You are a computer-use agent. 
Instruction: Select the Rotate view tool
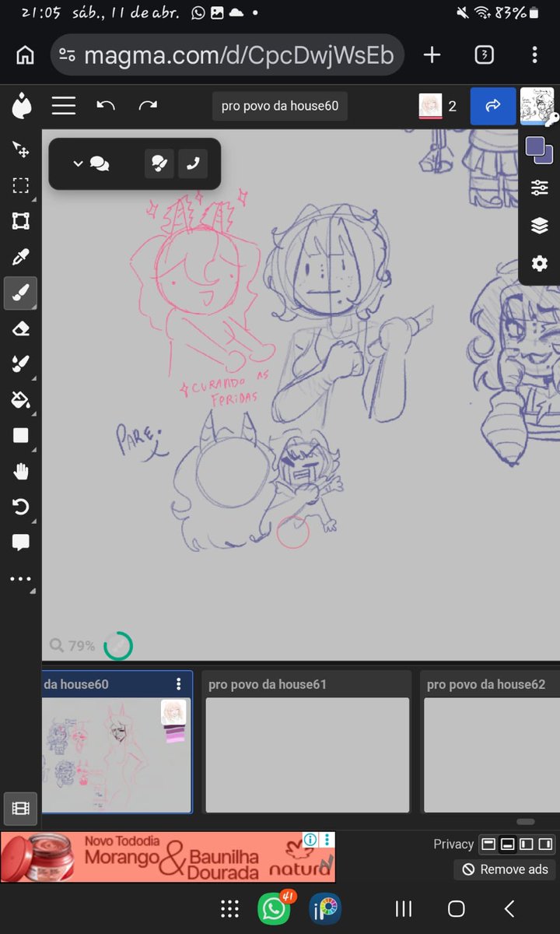point(21,507)
